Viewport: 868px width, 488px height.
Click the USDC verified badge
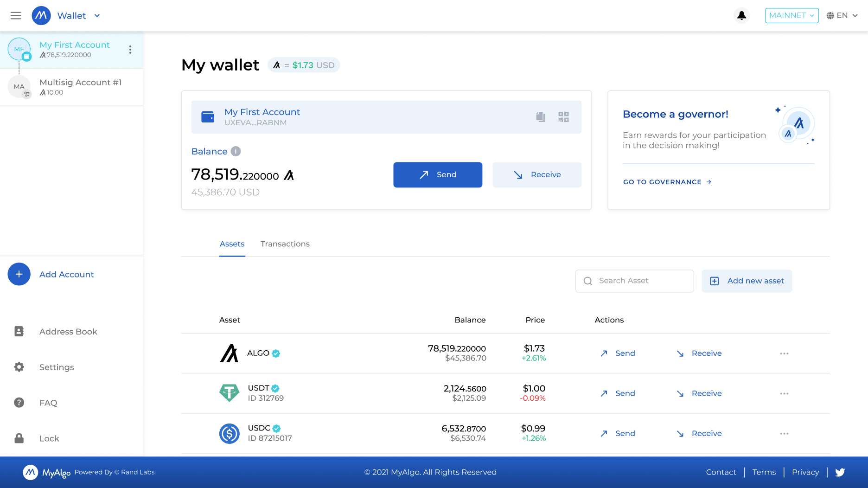point(276,428)
